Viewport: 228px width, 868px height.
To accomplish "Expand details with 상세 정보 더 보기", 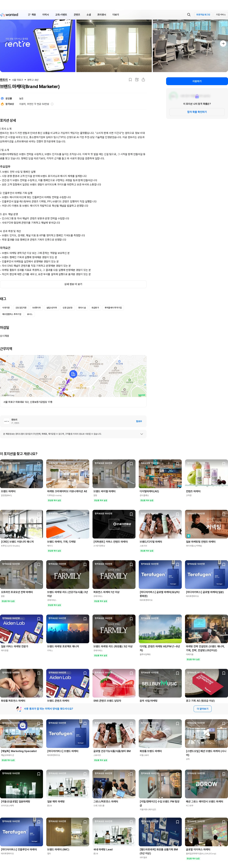I will pos(73,284).
